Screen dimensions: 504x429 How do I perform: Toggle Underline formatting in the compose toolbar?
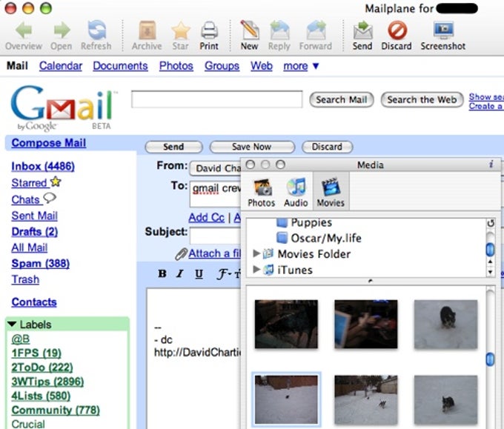199,274
